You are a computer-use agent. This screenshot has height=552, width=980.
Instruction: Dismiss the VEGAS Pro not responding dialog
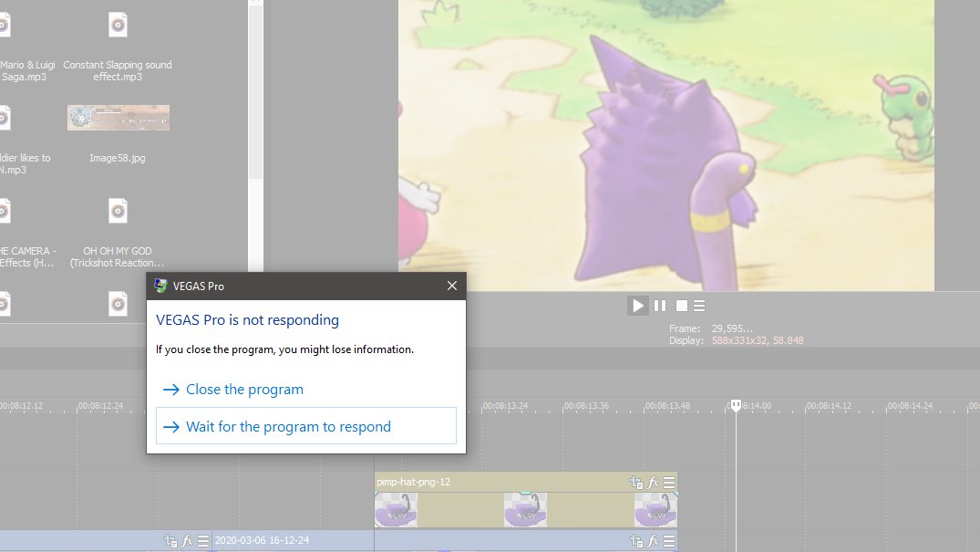452,286
